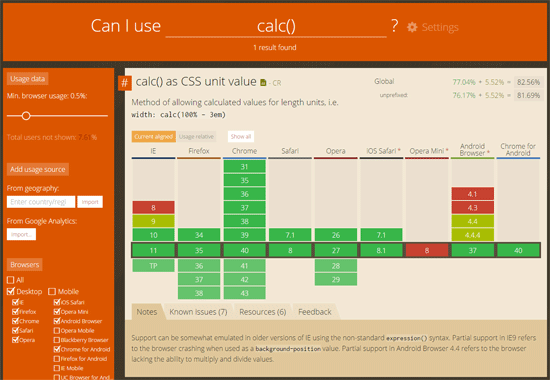Viewport: 550px width, 380px height.
Task: Click the Browsers heading button
Action: coord(25,265)
